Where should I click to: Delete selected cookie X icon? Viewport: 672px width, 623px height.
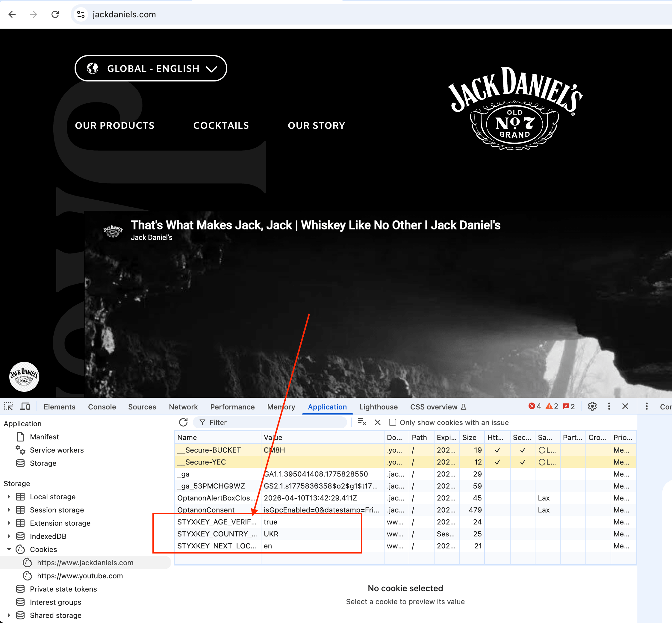[378, 422]
